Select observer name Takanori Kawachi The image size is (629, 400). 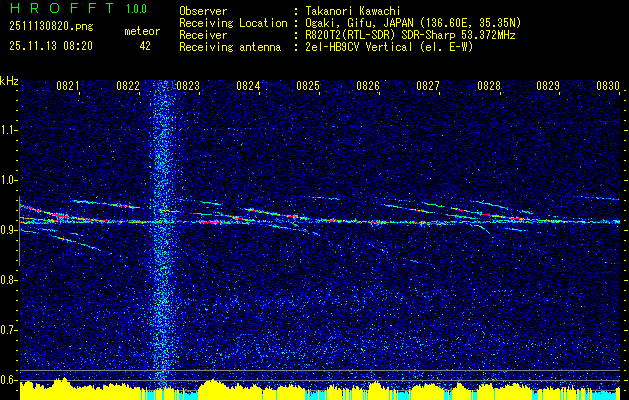(353, 11)
